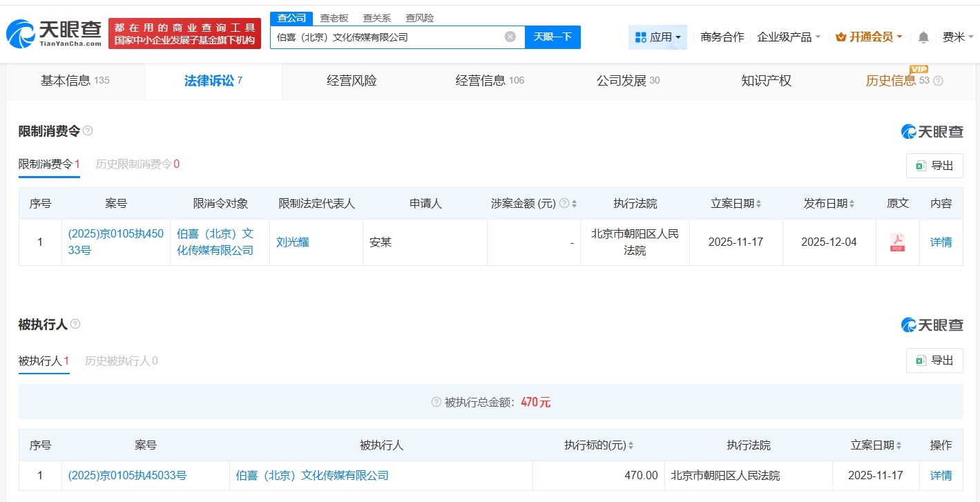Open the 应用 dropdown
Screen dimensions: 980x502
click(x=657, y=37)
